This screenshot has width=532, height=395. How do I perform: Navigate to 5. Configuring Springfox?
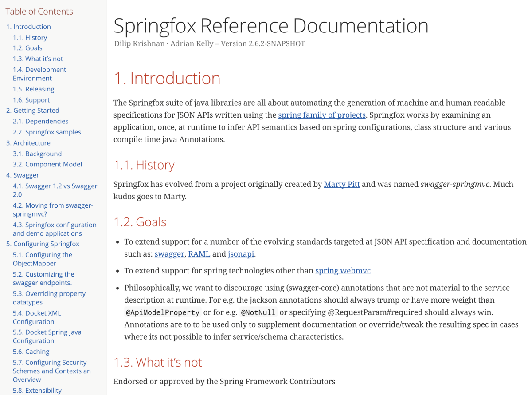pos(43,244)
